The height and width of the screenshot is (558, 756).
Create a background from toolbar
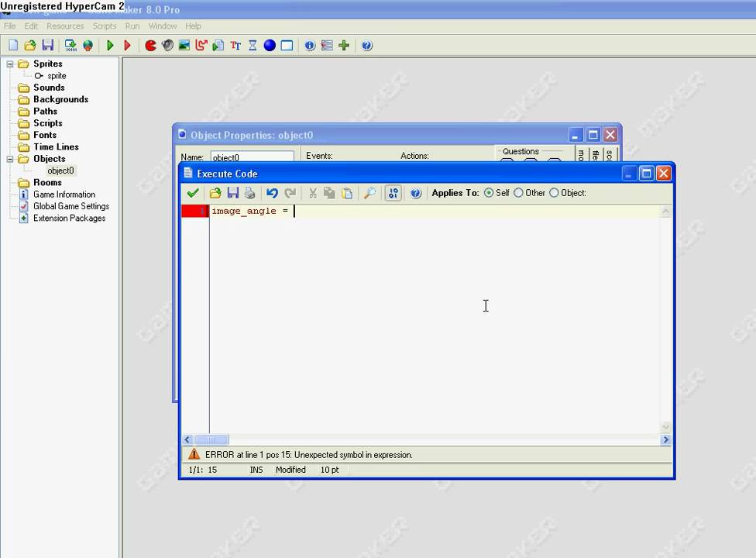(184, 45)
